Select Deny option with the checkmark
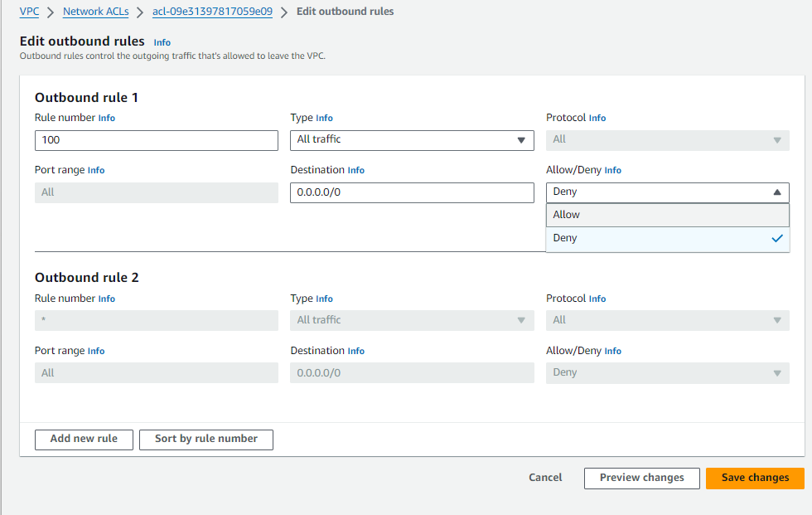Image resolution: width=812 pixels, height=515 pixels. coord(668,238)
